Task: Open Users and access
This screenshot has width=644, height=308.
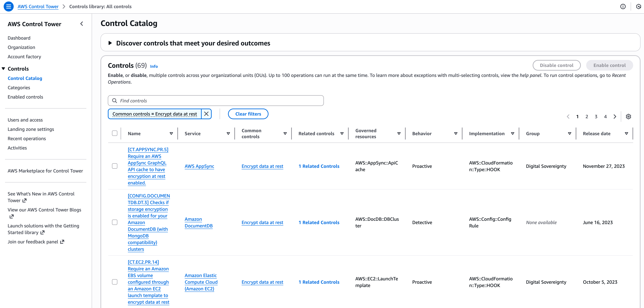Action: click(x=25, y=120)
